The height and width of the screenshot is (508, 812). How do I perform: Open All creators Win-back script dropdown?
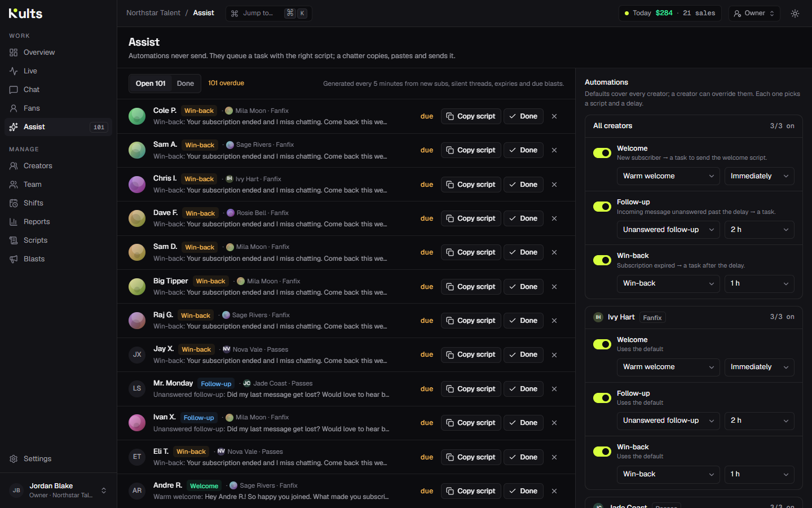click(x=668, y=283)
